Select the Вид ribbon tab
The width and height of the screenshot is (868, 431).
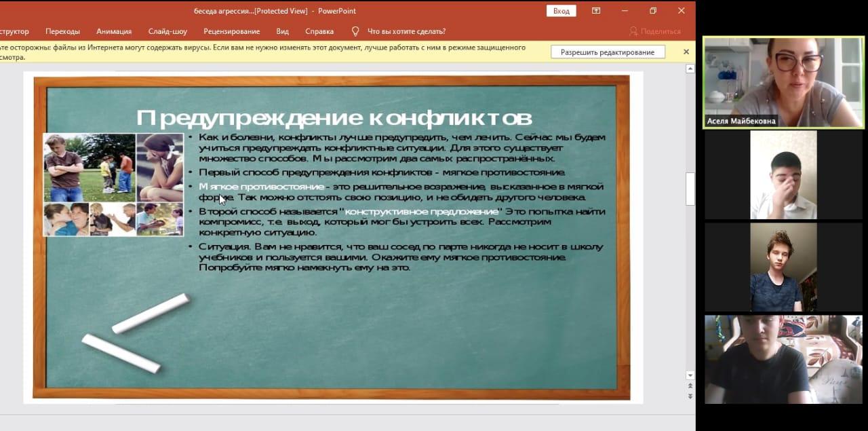click(x=282, y=31)
